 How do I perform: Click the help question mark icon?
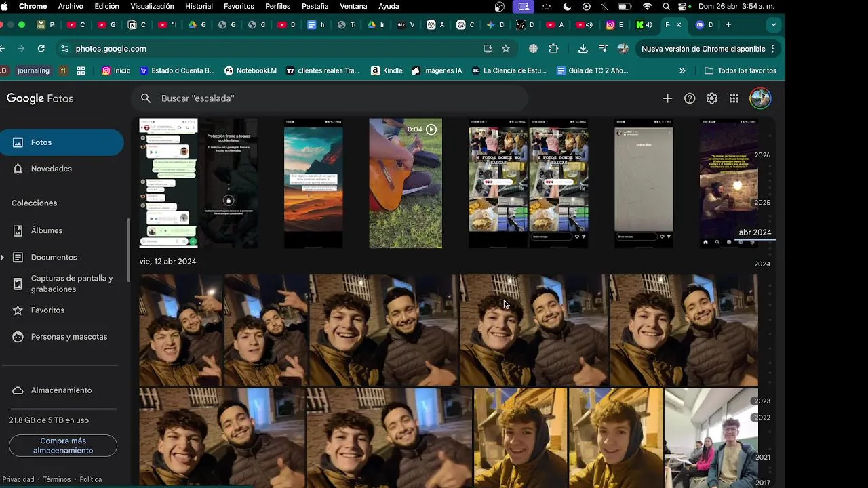click(690, 98)
